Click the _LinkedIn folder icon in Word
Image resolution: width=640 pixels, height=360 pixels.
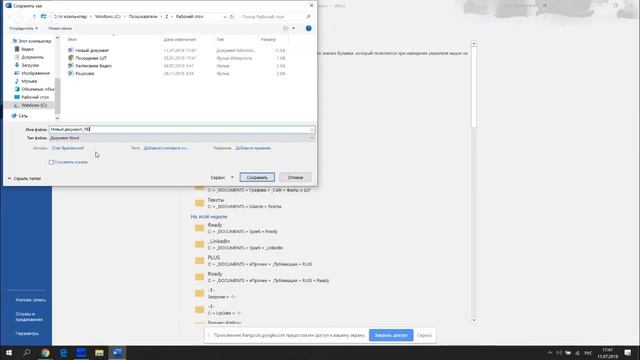click(199, 244)
